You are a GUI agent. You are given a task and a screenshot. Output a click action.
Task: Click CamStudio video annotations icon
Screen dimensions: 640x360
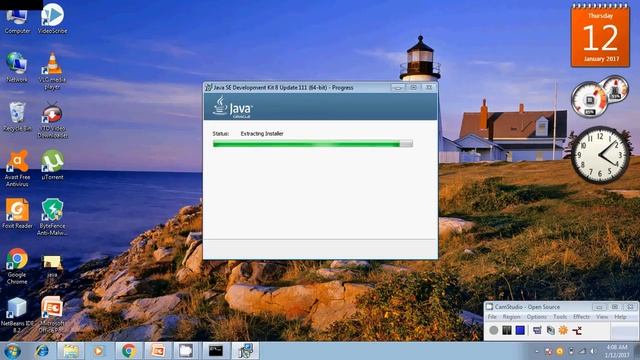pyautogui.click(x=550, y=330)
